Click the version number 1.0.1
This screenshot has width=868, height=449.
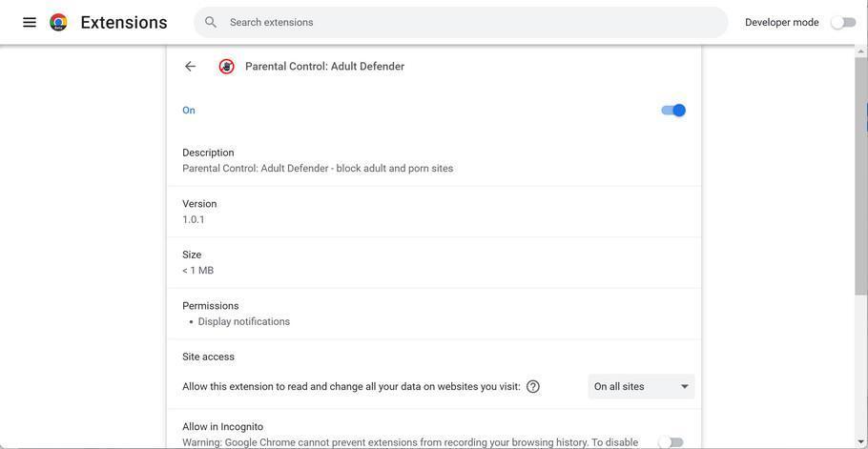pyautogui.click(x=194, y=219)
